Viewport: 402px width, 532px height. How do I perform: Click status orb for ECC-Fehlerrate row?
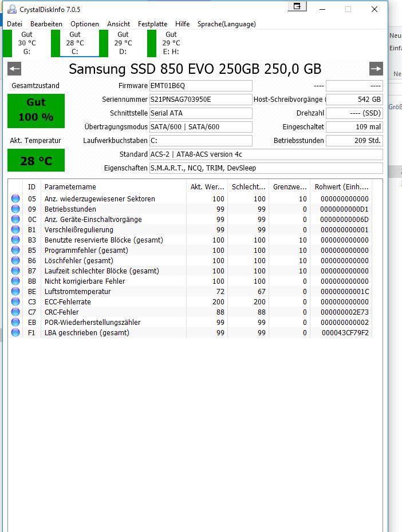[x=15, y=301]
